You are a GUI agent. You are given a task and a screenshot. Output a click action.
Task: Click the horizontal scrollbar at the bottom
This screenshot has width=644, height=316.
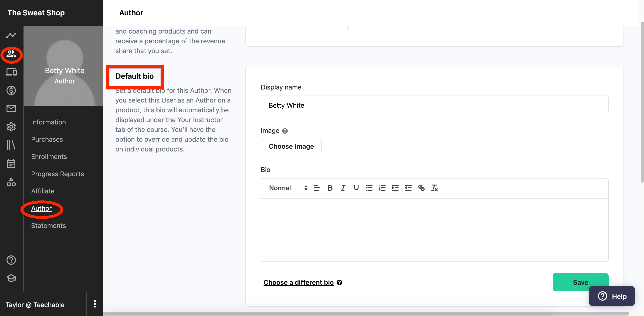pyautogui.click(x=366, y=313)
